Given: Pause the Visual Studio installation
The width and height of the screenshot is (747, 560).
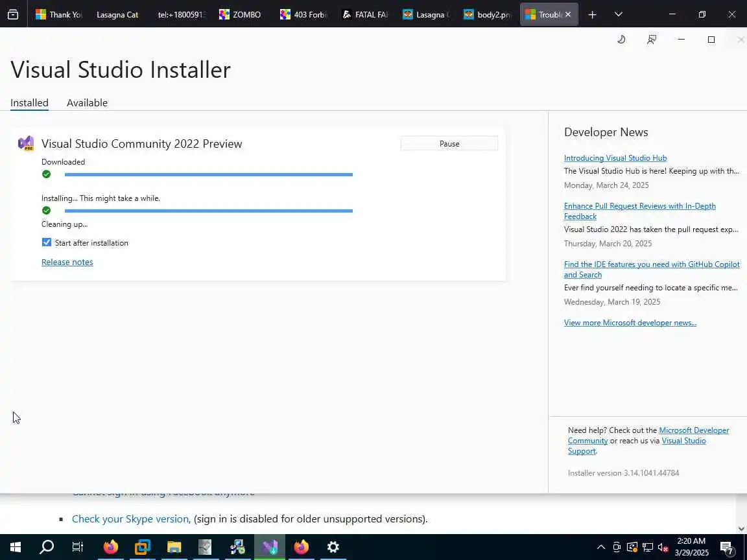Looking at the screenshot, I should pos(449,143).
